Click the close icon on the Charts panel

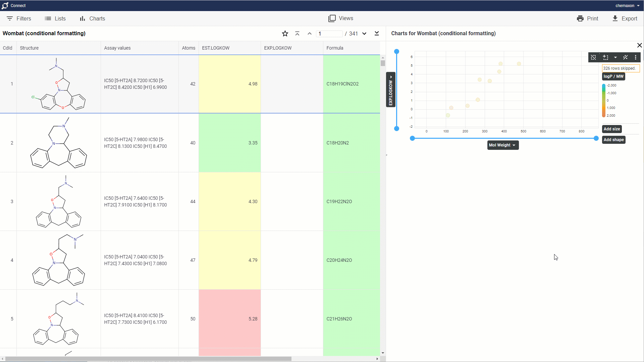coord(640,45)
